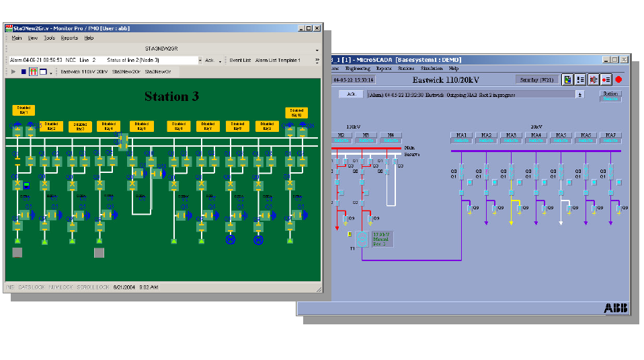The image size is (644, 360).
Task: Click the Disabled Bay 1 yellow box
Action: 24,110
